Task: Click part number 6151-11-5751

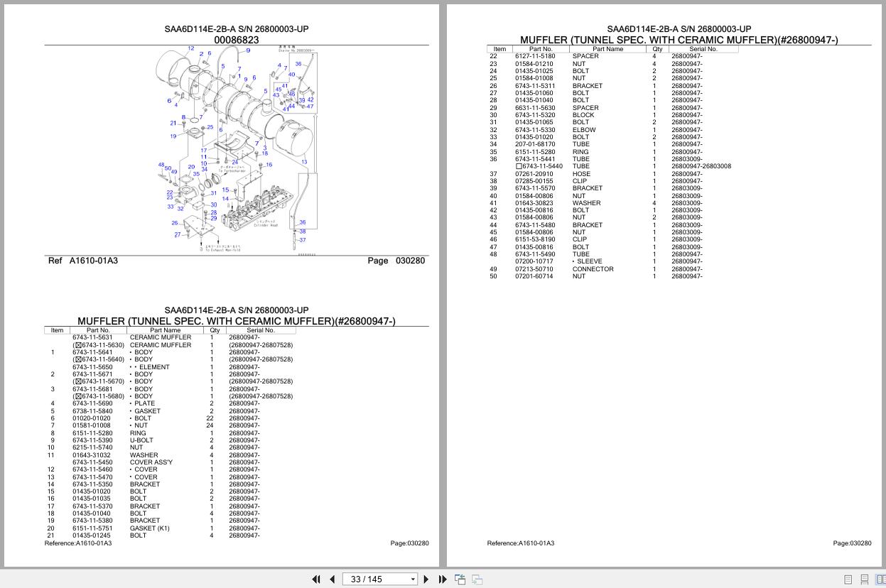Action: pyautogui.click(x=92, y=528)
